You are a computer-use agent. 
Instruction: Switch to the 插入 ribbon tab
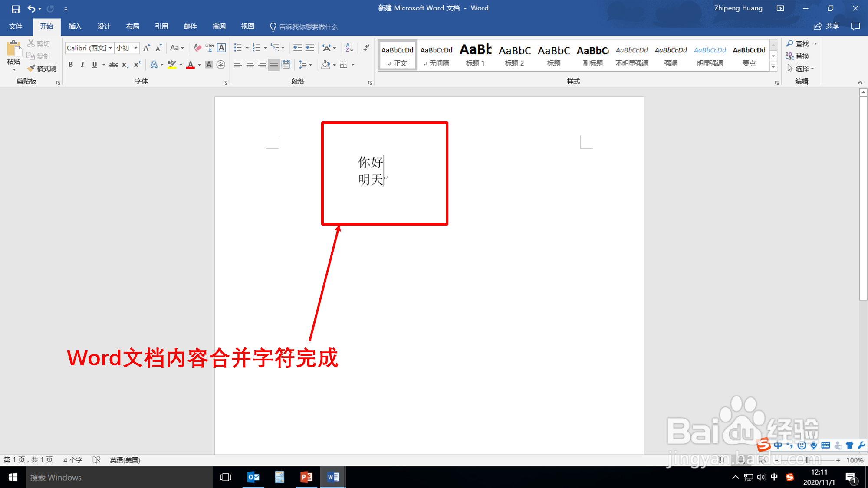75,26
